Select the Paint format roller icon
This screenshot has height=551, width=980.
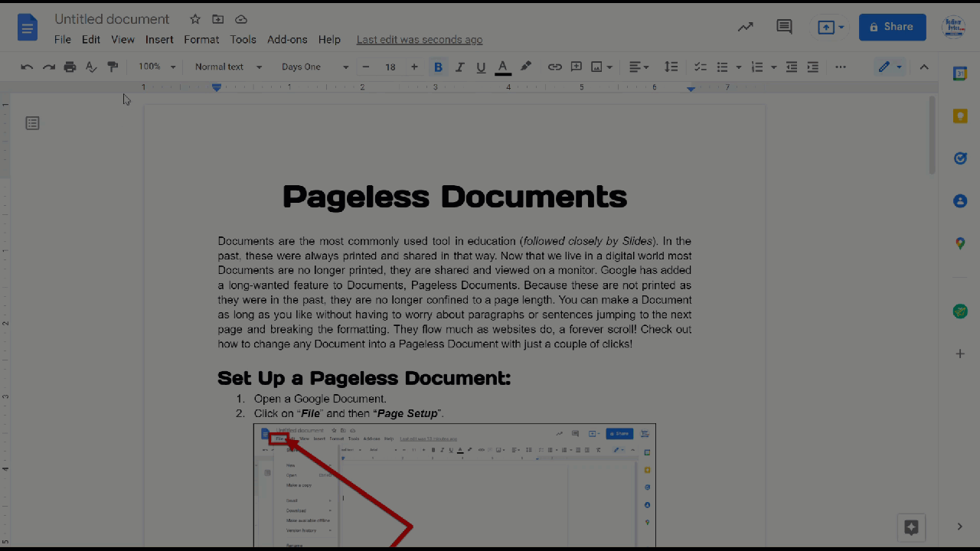(113, 67)
